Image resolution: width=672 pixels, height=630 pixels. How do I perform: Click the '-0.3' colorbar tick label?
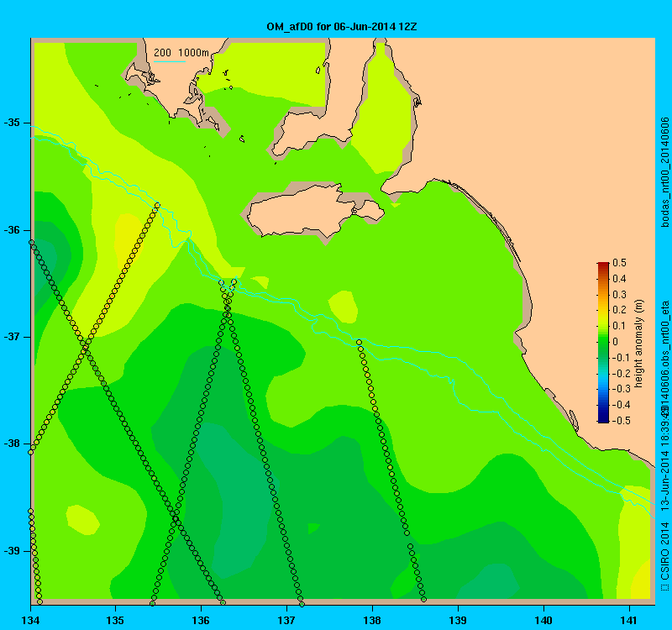click(x=621, y=389)
